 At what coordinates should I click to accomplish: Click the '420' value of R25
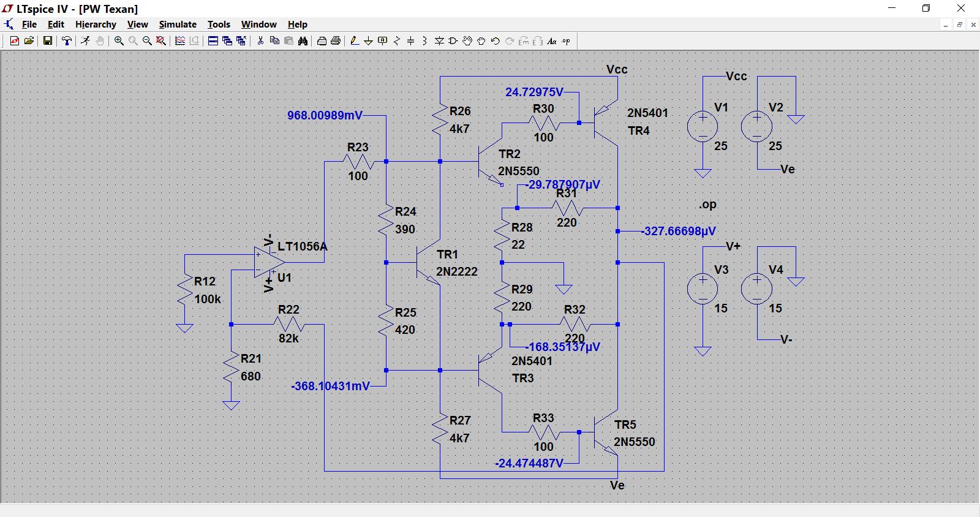[x=405, y=330]
